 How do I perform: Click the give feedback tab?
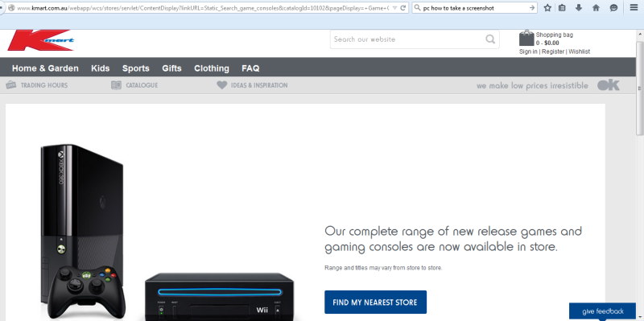[x=602, y=311]
